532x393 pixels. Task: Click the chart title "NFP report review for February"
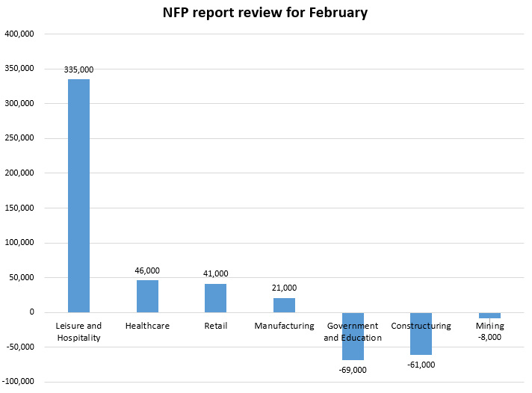[x=265, y=13]
